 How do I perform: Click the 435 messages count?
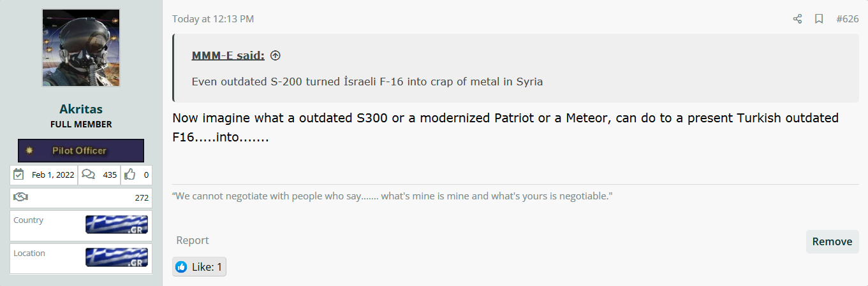[x=110, y=175]
